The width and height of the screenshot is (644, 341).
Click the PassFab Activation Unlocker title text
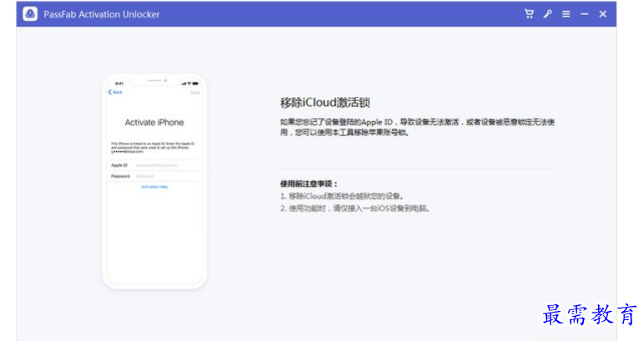(x=101, y=14)
